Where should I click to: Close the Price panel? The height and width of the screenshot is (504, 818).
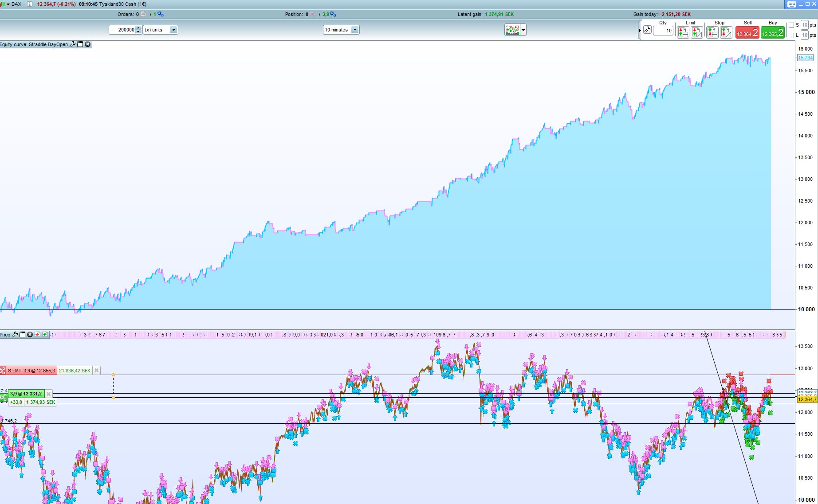30,335
